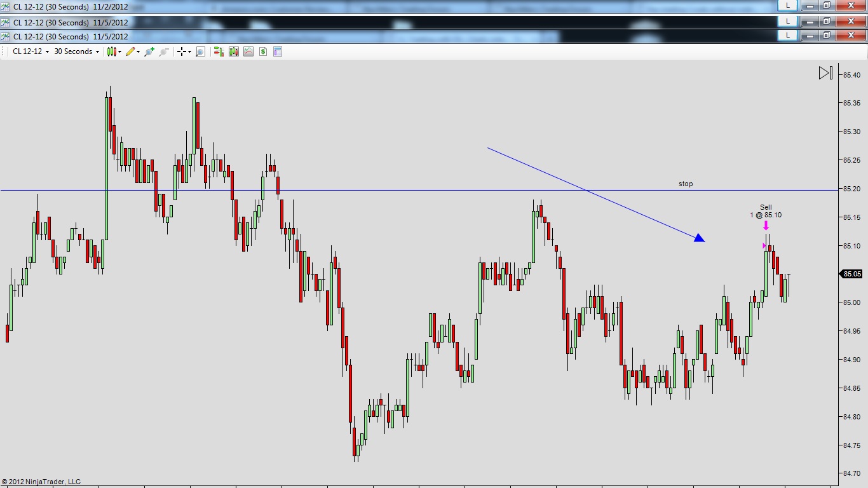
Task: Click the 85.25 price axis label
Action: 852,160
